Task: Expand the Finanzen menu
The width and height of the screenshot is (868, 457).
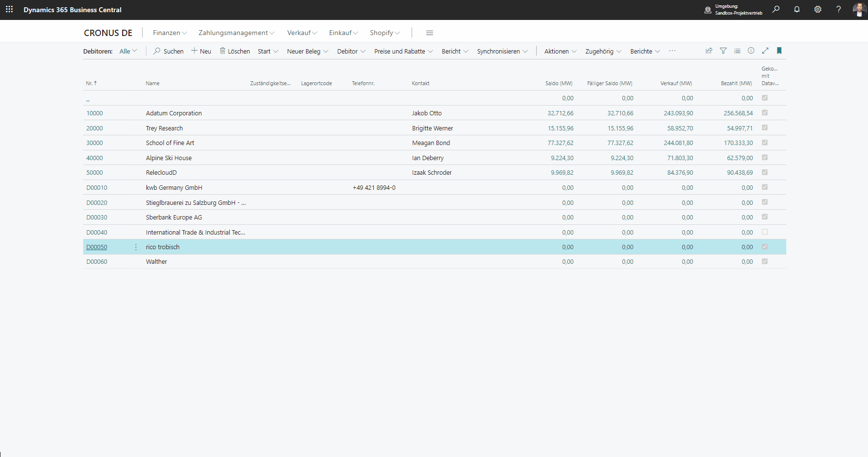Action: point(170,33)
